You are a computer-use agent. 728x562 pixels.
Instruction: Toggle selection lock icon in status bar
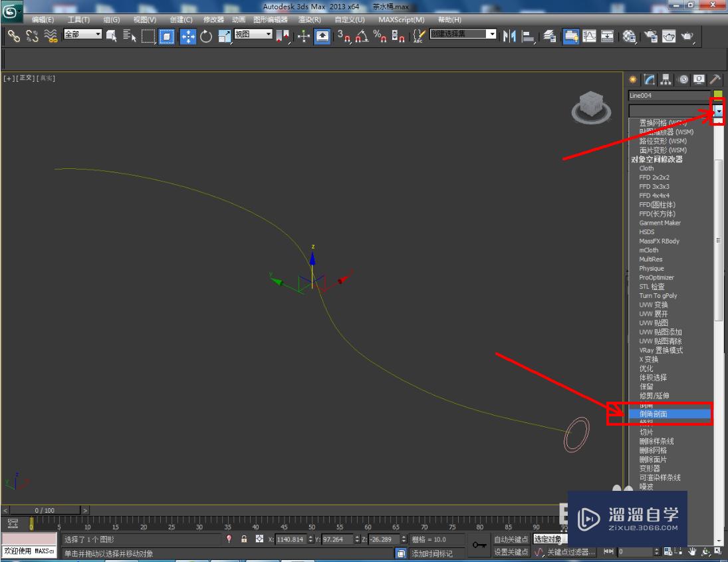244,539
